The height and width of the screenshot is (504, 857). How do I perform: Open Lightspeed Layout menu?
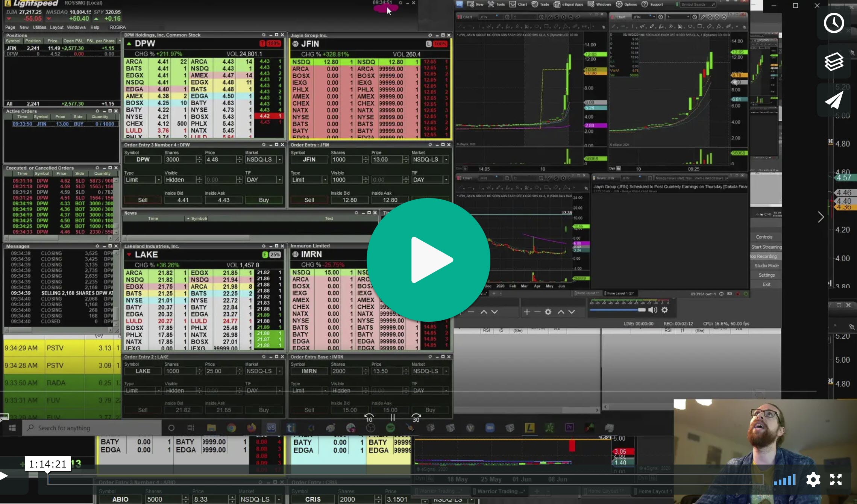57,27
